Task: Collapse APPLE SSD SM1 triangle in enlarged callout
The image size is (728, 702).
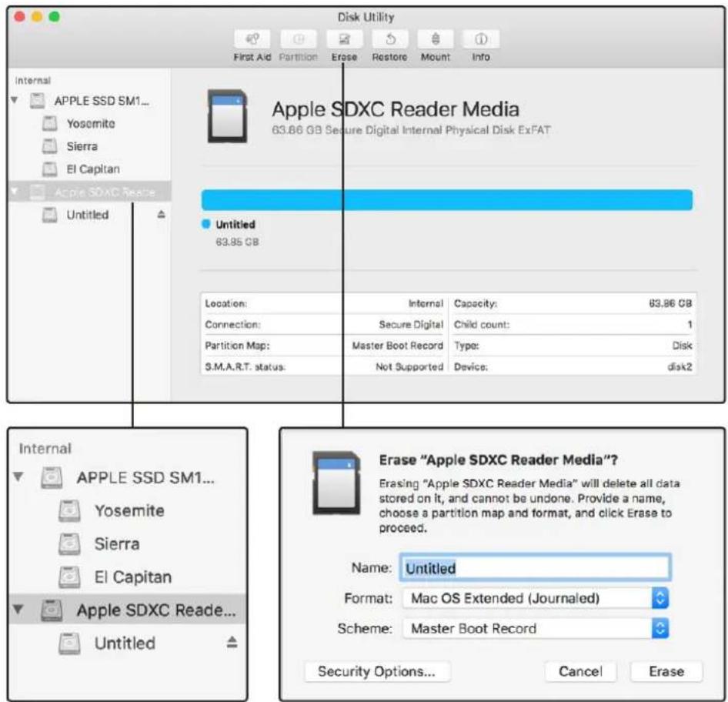Action: [x=18, y=476]
